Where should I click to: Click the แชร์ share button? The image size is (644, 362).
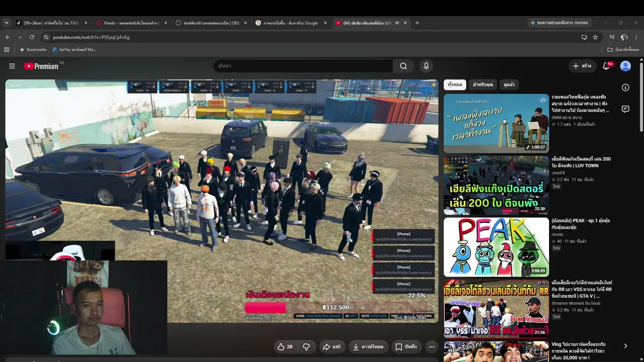pos(332,346)
